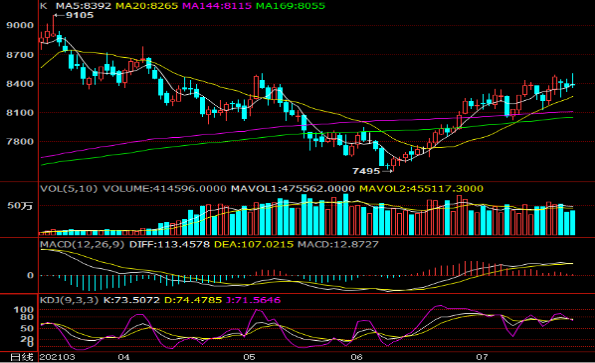Click the MAVOL2:455117 yellow value label
Screen dimensions: 595x363
(x=421, y=189)
